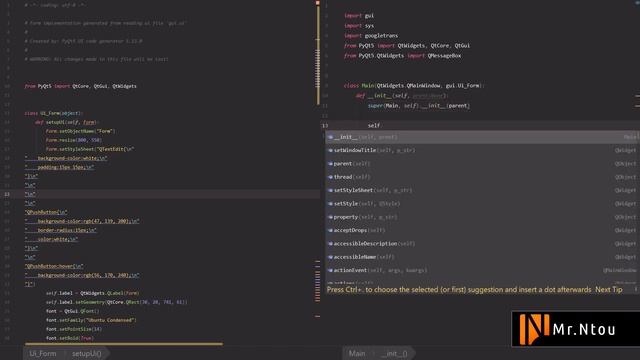Click the Main breadcrumb in right editor
This screenshot has height=360, width=640.
click(357, 353)
